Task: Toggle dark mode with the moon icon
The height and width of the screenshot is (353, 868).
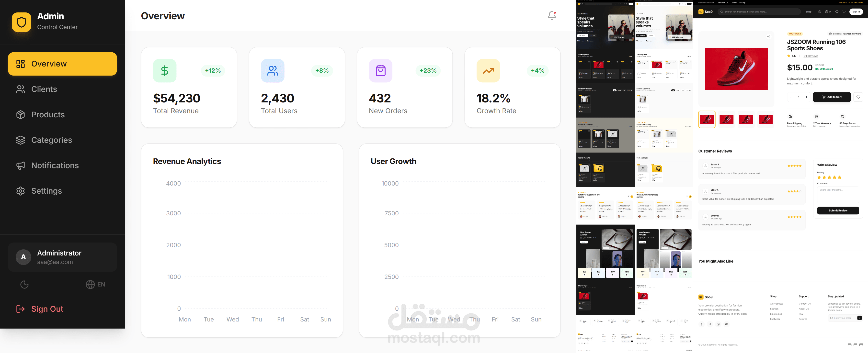Action: pyautogui.click(x=24, y=285)
